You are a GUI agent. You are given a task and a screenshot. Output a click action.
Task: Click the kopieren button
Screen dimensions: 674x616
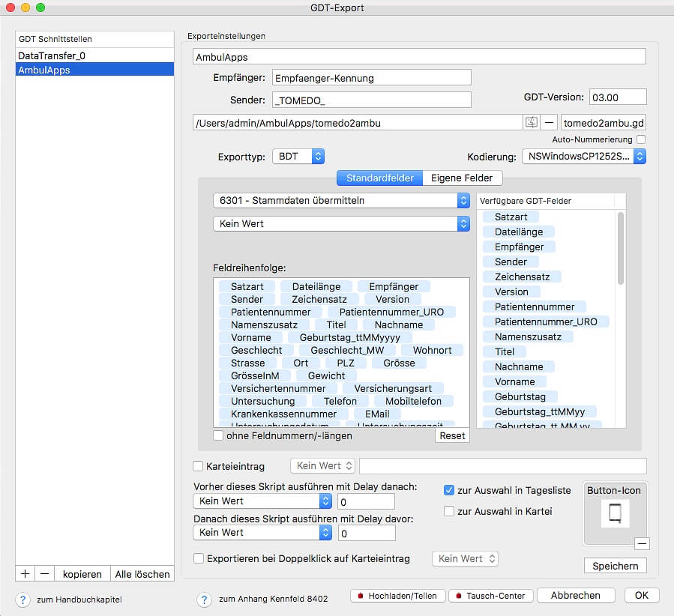pyautogui.click(x=82, y=574)
